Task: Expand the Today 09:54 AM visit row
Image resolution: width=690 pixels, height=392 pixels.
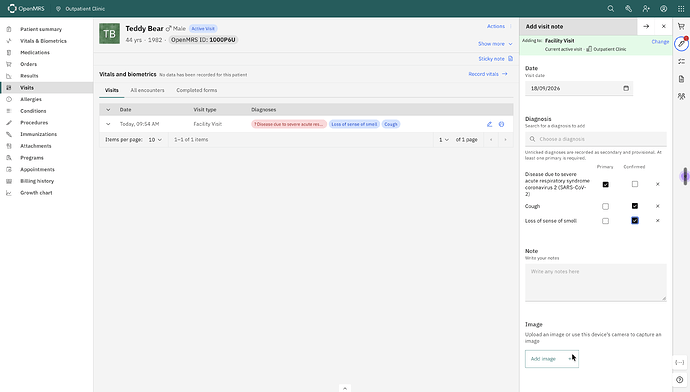Action: (108, 124)
